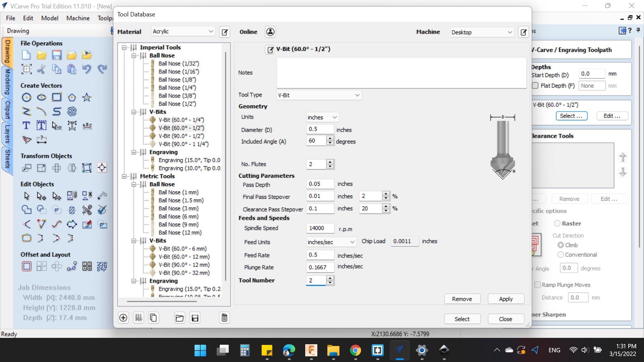The width and height of the screenshot is (644, 362).
Task: Switch to the Clipart side tab
Action: [7, 110]
